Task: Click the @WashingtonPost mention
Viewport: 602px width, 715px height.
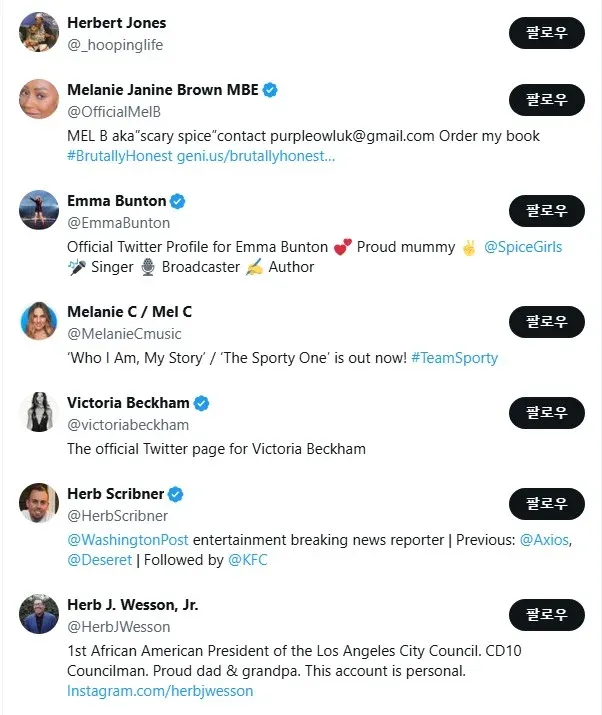Action: coord(128,539)
